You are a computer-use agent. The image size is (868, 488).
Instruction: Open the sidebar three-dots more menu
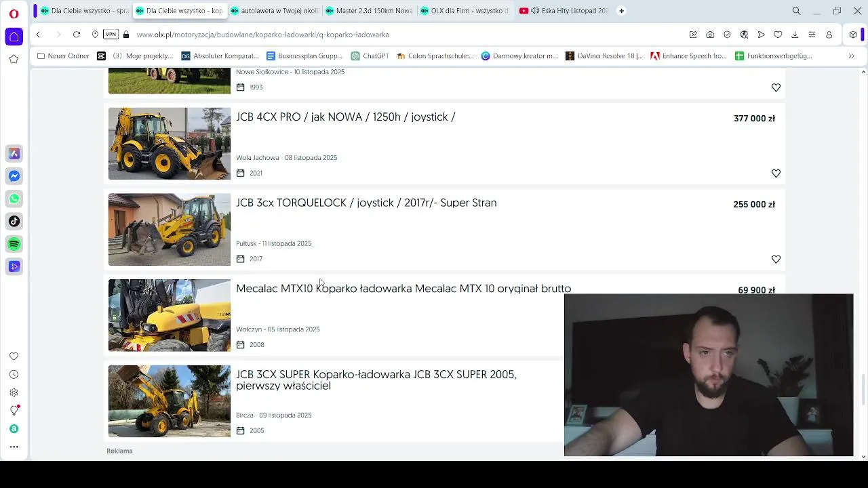14,447
